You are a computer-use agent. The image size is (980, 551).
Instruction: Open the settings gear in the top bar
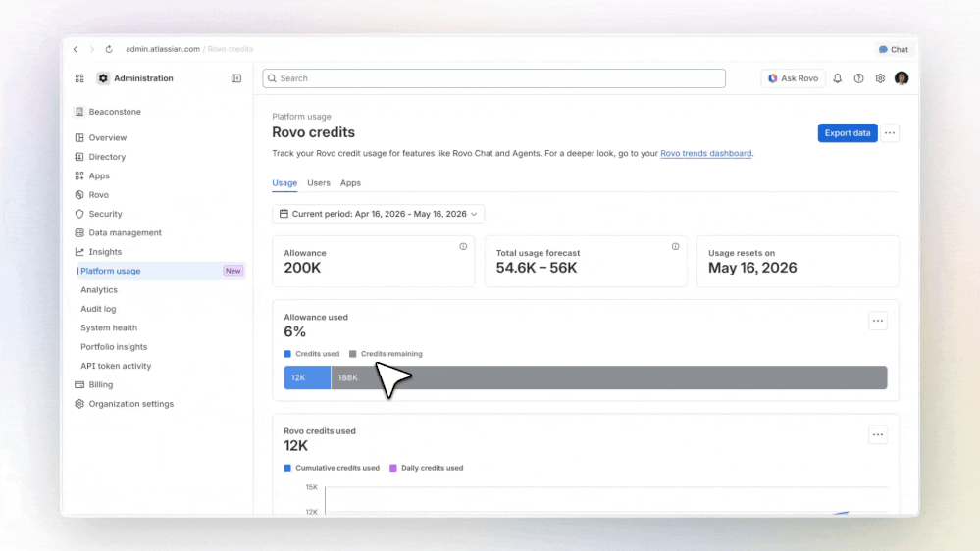point(880,78)
